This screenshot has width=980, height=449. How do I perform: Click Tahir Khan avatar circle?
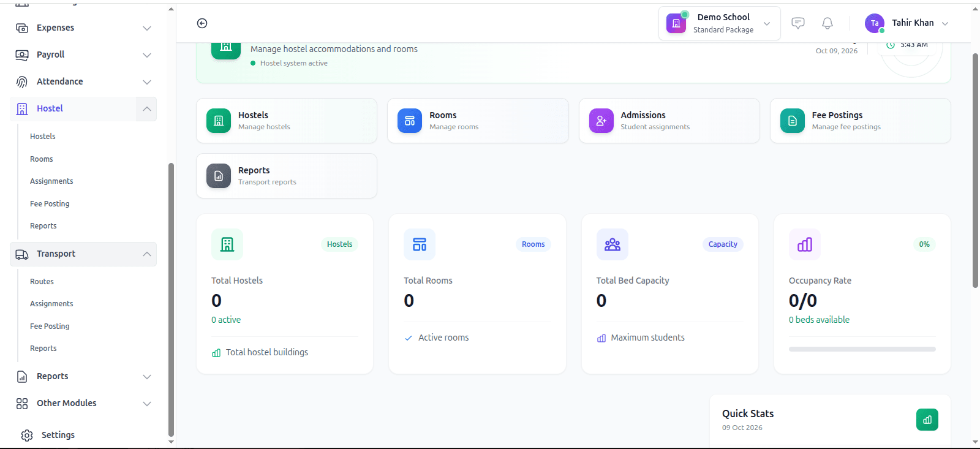tap(875, 23)
